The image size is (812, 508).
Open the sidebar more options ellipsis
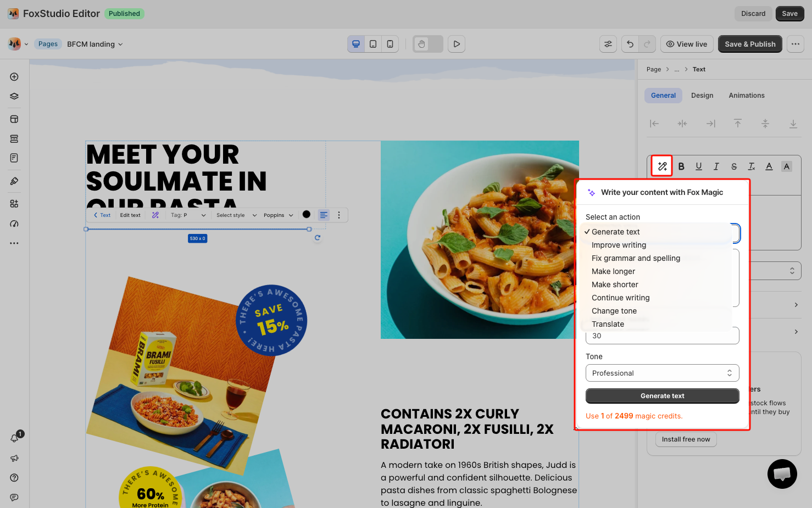[x=14, y=243]
